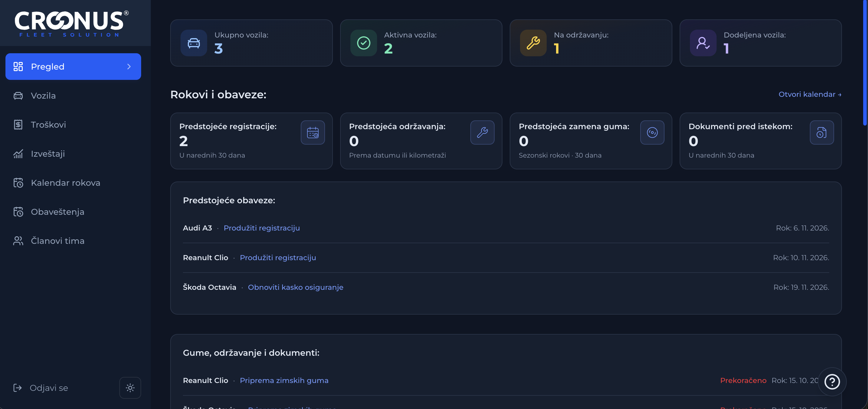Open the help question mark button
The height and width of the screenshot is (409, 868).
point(832,381)
